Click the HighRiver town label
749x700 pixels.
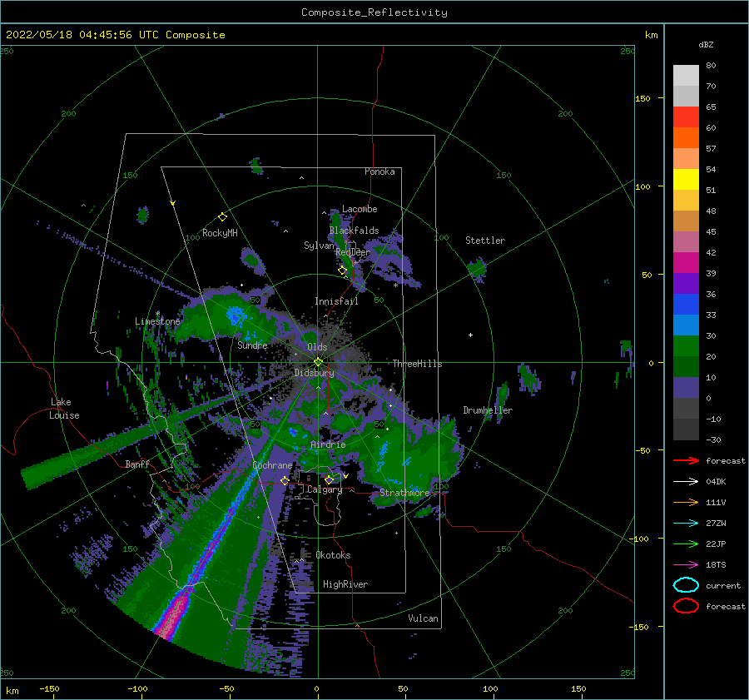point(345,584)
